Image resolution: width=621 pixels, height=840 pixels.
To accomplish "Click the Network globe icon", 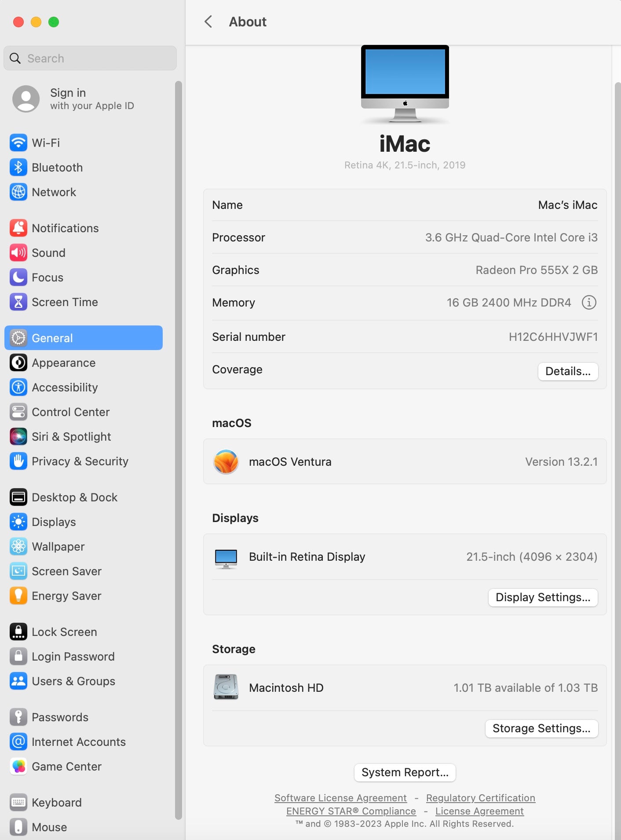I will tap(18, 192).
